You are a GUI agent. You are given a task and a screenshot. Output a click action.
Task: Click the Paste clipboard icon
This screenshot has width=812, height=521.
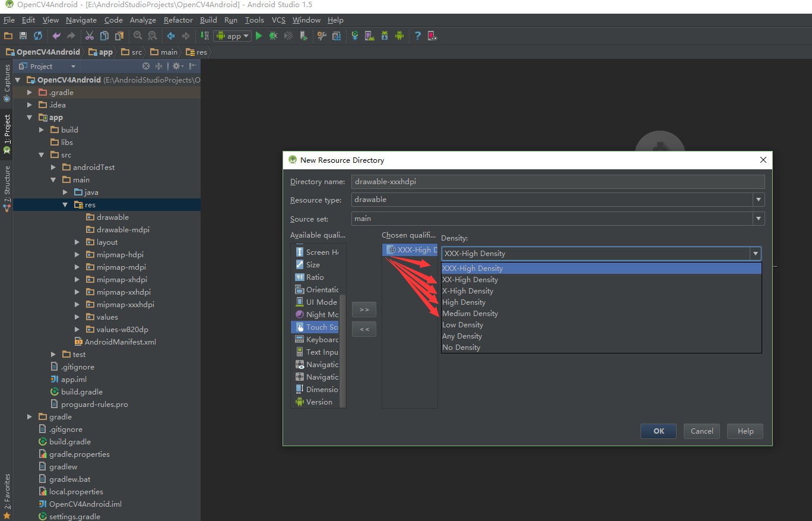click(x=119, y=36)
